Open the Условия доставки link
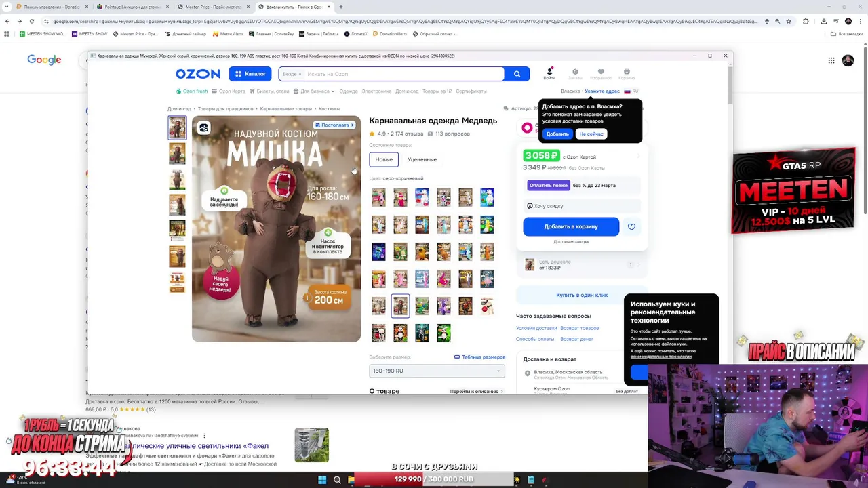 pyautogui.click(x=536, y=328)
